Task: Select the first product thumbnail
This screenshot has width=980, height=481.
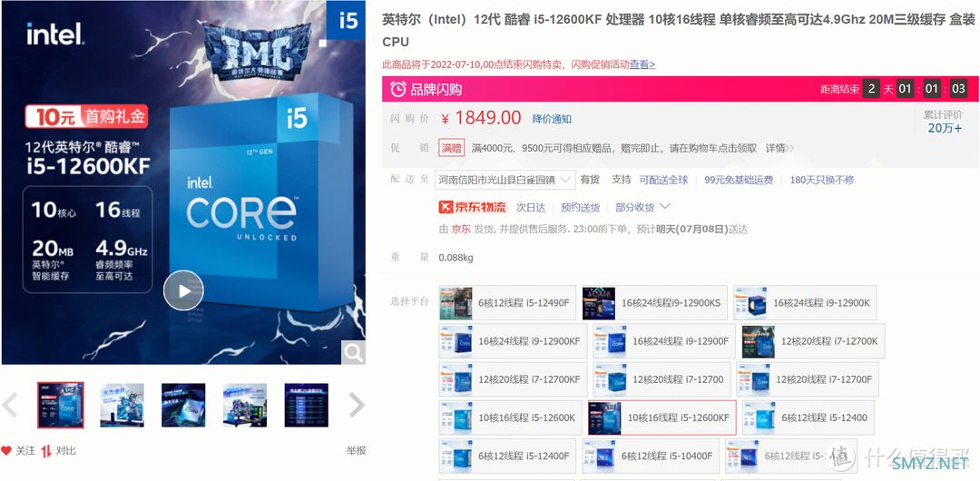Action: click(x=61, y=406)
